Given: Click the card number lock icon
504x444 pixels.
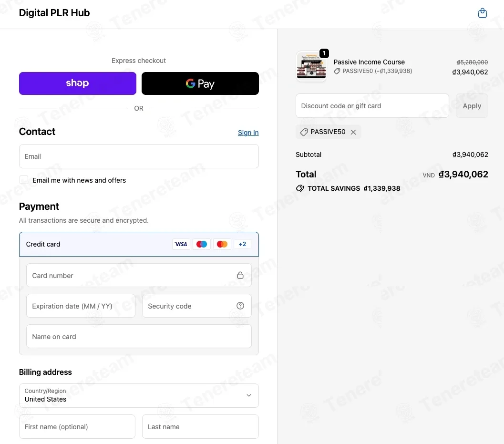Looking at the screenshot, I should coord(240,275).
